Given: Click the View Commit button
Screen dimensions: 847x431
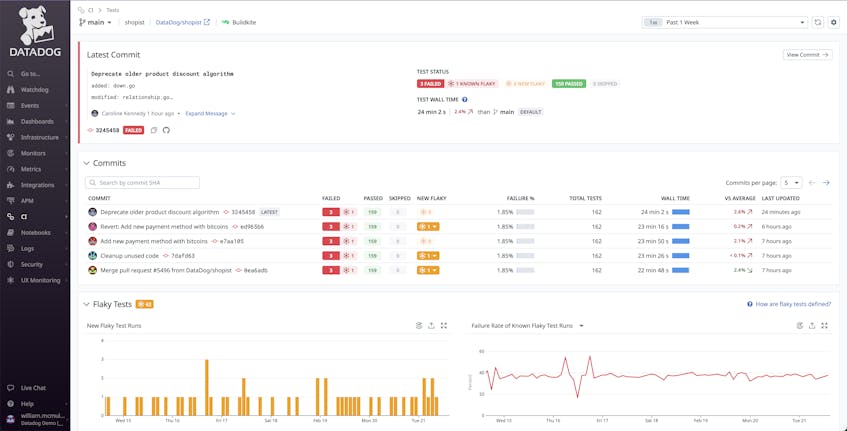Looking at the screenshot, I should [808, 55].
